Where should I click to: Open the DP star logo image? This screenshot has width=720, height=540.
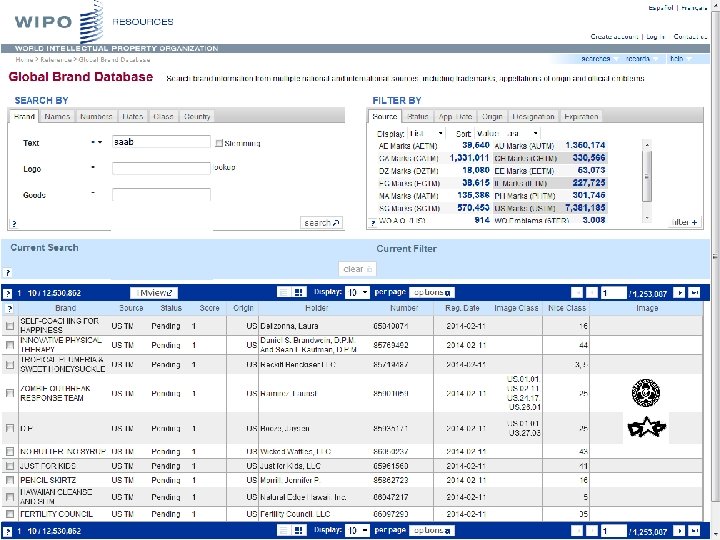click(x=647, y=428)
